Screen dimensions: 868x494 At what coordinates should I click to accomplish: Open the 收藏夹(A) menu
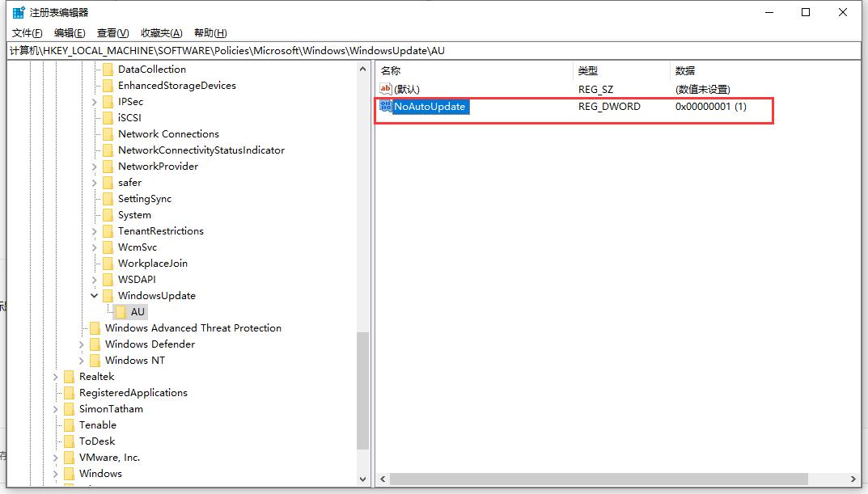(x=162, y=33)
